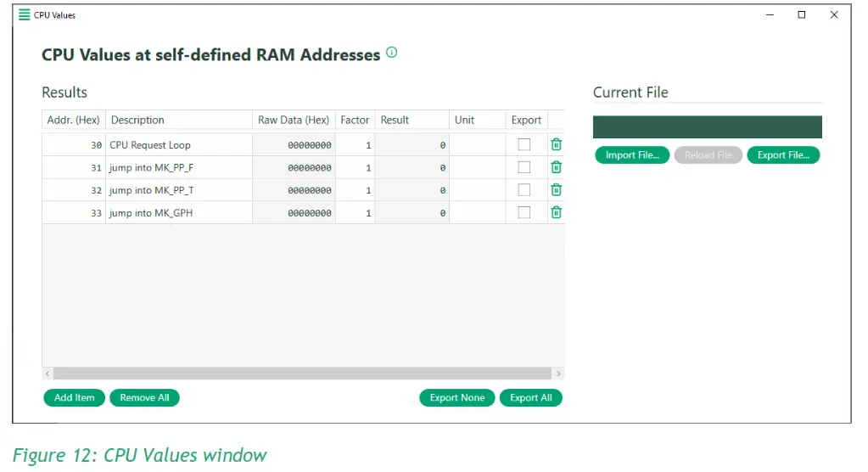Click the dark green Current File field
Image resolution: width=868 pixels, height=472 pixels.
708,126
